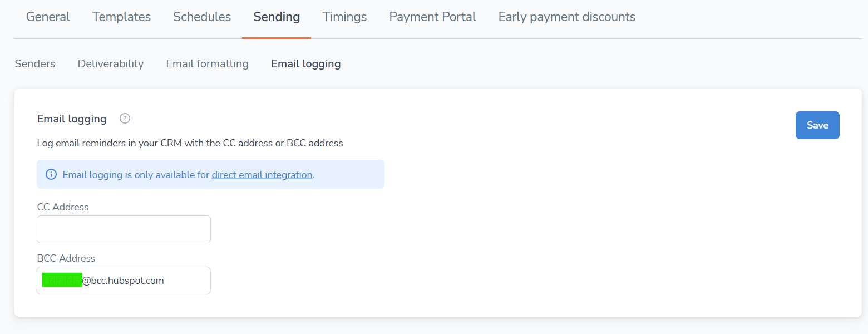Click the green highlighted part of BCC address

coord(62,280)
